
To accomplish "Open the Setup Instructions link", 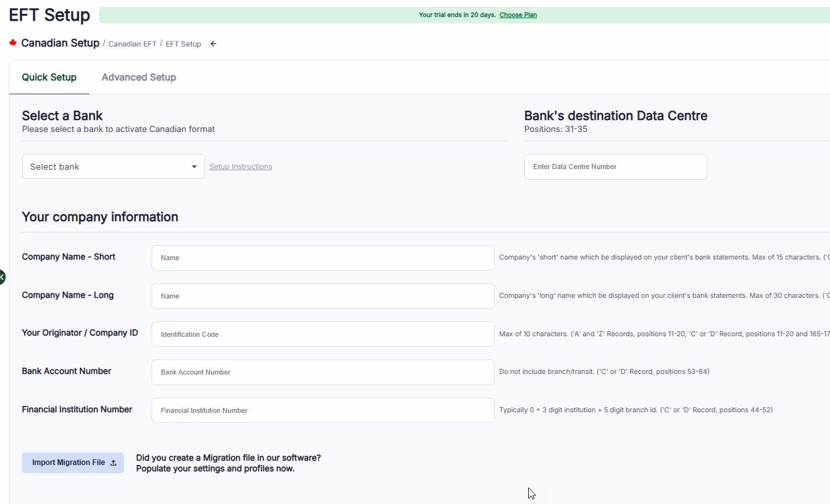I will (240, 167).
